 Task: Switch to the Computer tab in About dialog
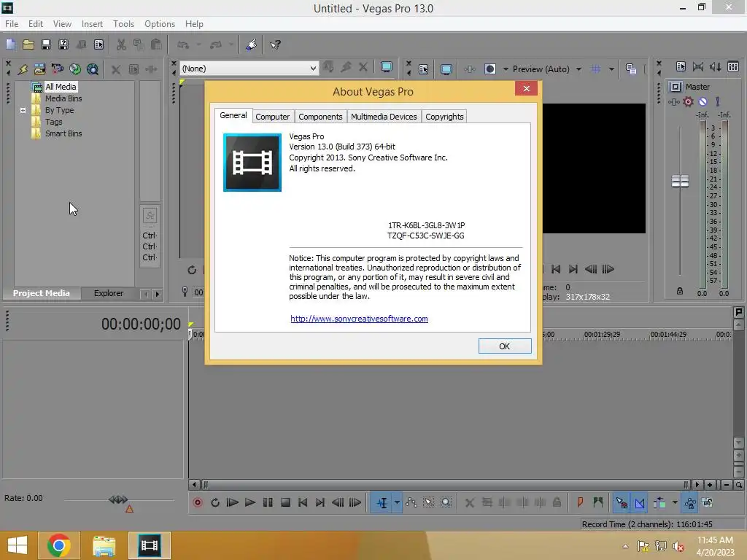tap(273, 117)
